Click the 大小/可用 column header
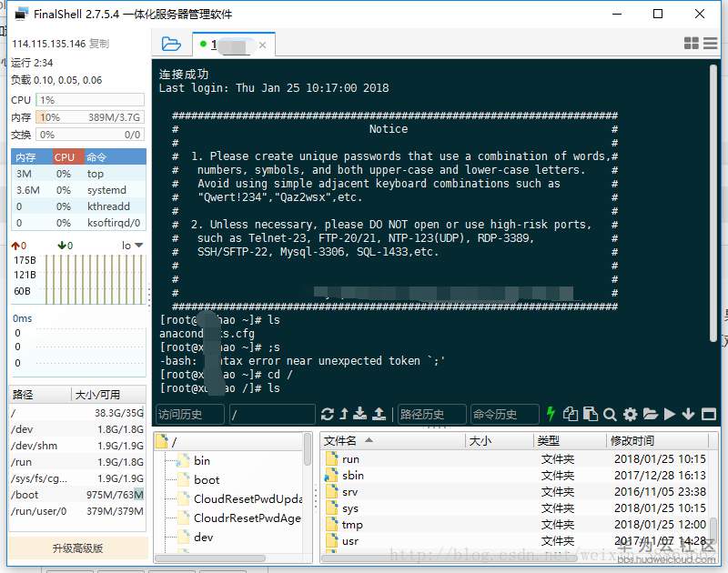The image size is (728, 573). point(108,395)
